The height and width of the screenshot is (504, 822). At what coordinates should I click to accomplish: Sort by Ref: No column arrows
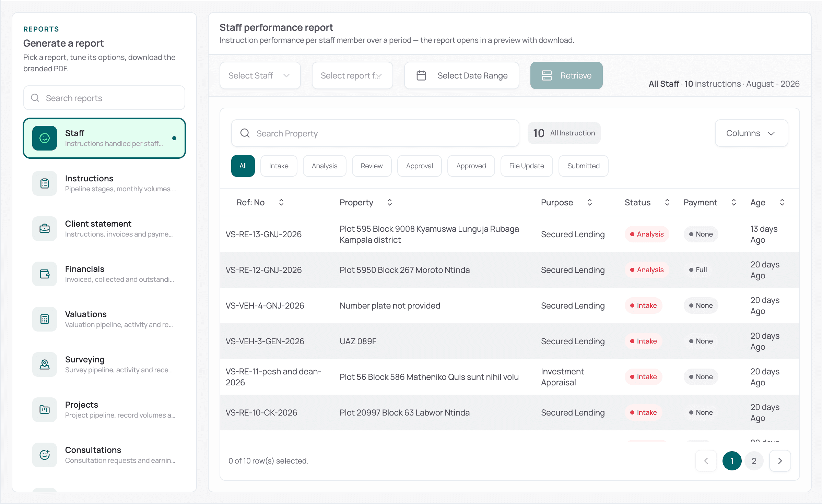(x=281, y=202)
